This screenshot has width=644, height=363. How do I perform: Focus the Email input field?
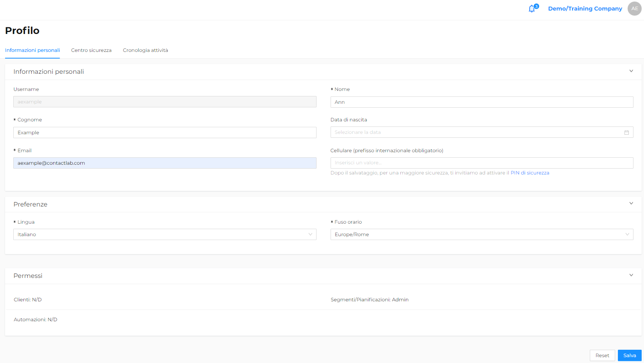click(x=165, y=163)
